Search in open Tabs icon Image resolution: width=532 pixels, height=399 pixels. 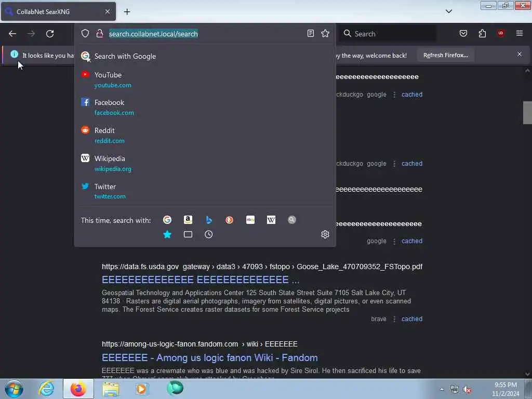coord(188,234)
